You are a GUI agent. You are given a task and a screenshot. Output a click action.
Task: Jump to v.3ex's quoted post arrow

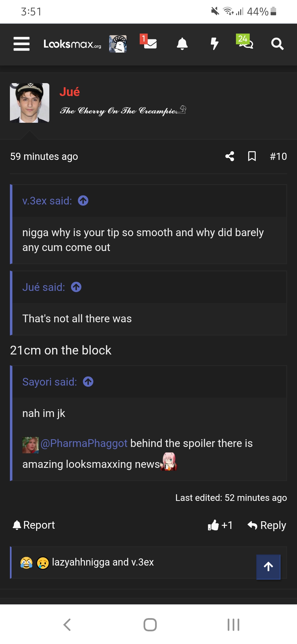pos(83,201)
